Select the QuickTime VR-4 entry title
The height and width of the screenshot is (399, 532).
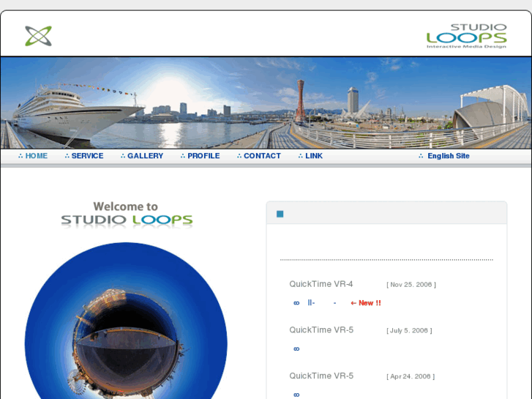pos(321,284)
